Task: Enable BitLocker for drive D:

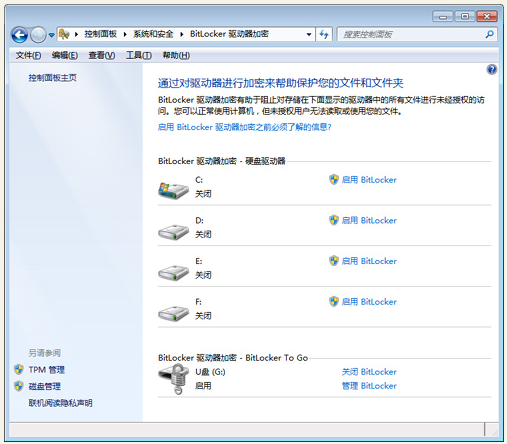Action: pos(369,221)
